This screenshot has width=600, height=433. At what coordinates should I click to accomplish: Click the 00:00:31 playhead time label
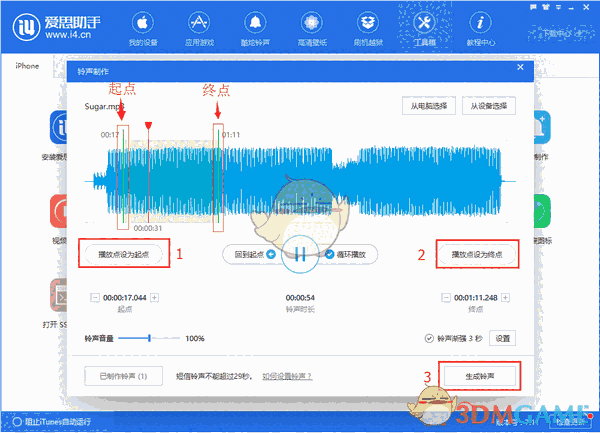pos(148,228)
